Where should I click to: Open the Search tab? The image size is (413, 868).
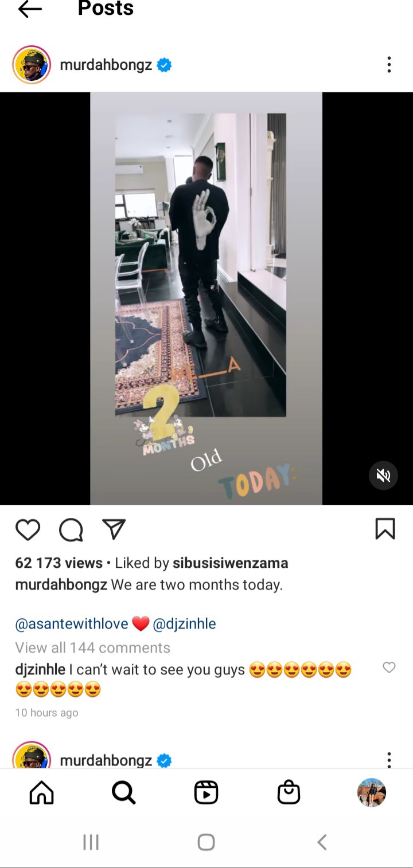coord(123,793)
